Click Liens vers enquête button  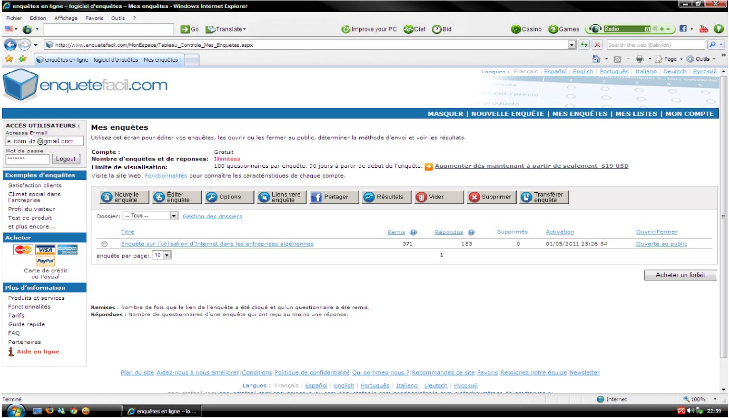pyautogui.click(x=282, y=197)
